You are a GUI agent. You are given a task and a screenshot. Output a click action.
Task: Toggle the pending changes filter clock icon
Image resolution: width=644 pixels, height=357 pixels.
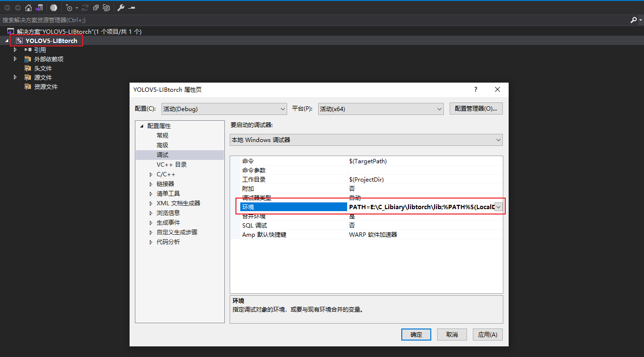coord(69,8)
